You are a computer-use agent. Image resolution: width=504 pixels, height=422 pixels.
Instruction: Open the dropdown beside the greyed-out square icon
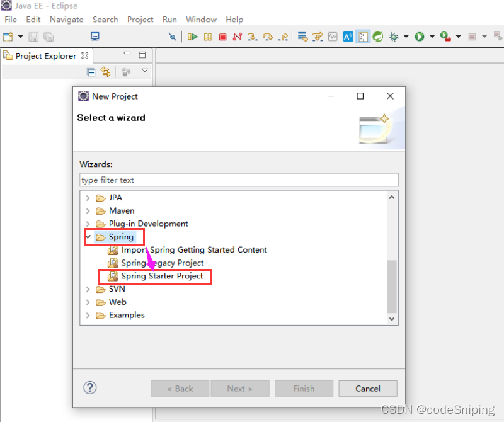click(x=484, y=37)
